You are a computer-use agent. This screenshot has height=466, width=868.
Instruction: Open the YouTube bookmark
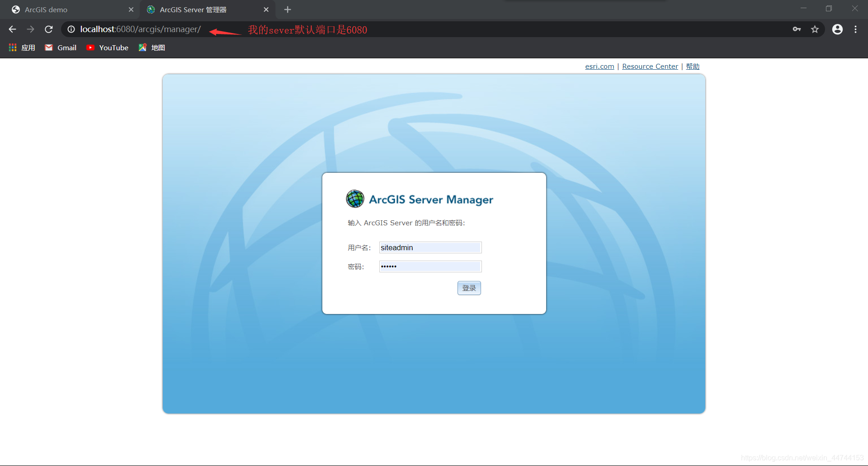pos(108,48)
